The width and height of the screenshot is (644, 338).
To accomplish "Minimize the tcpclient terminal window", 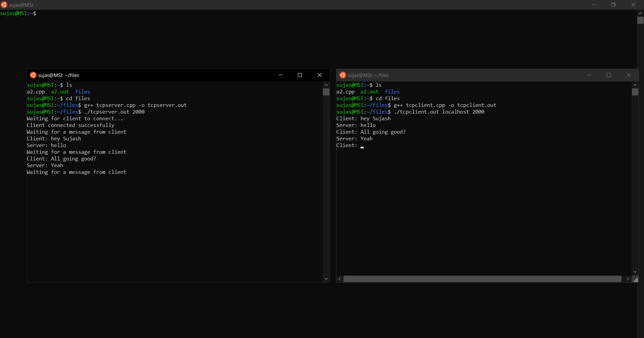I will (589, 75).
